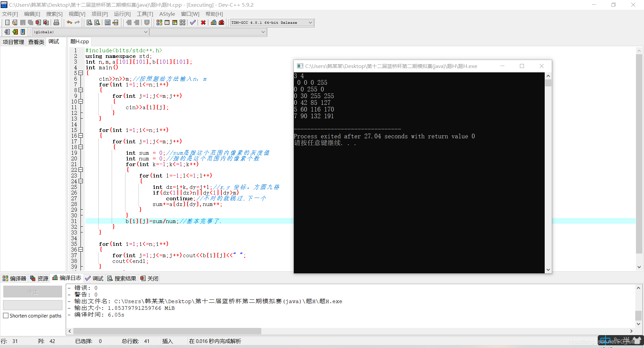Collapse the code fold at line 22
The image size is (644, 348).
point(80,170)
